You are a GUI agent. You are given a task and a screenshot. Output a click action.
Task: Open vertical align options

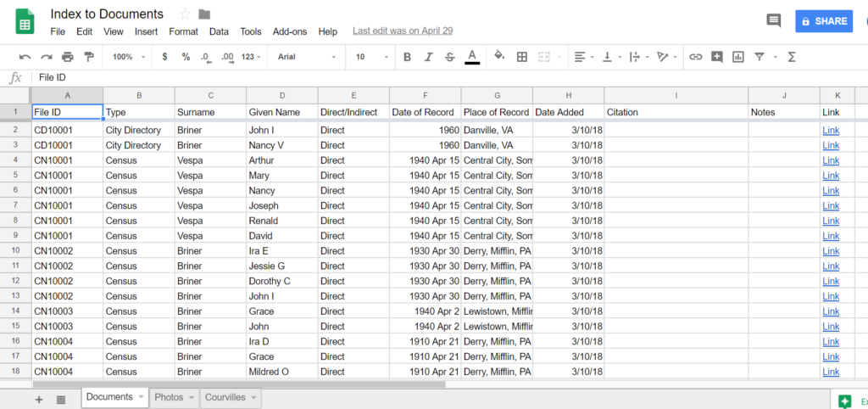point(612,57)
